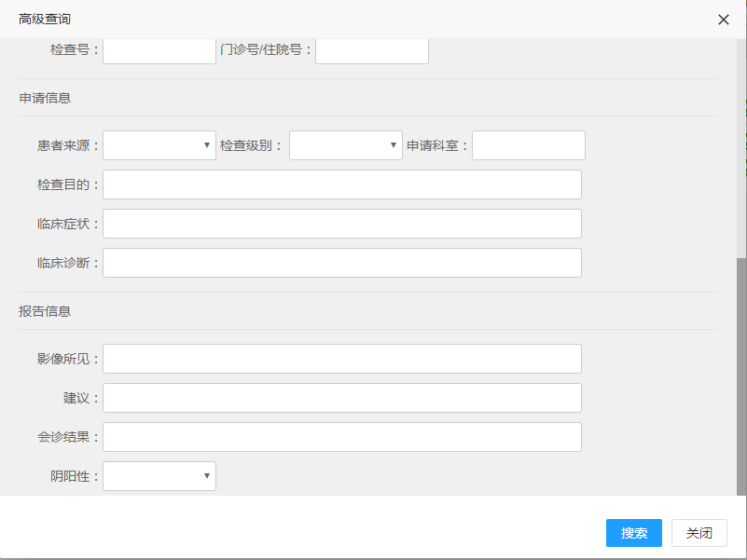This screenshot has width=747, height=560.
Task: Click the 高级查询 dialog title
Action: (x=45, y=20)
